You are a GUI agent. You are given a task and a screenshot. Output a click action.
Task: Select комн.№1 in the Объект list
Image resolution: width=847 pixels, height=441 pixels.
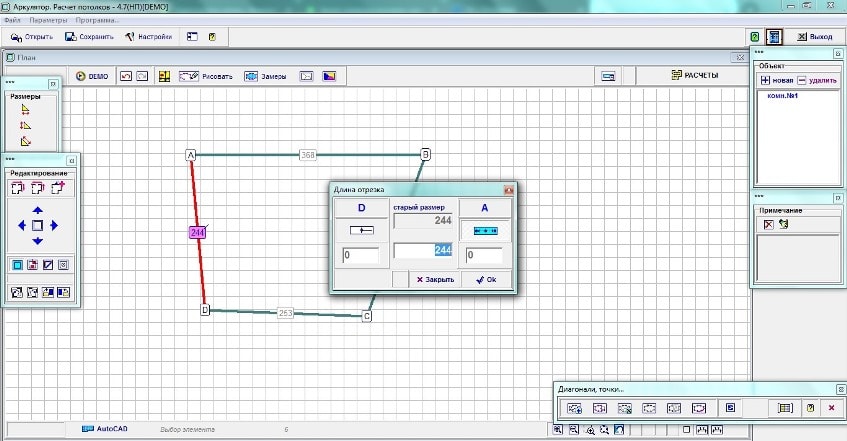pyautogui.click(x=787, y=96)
